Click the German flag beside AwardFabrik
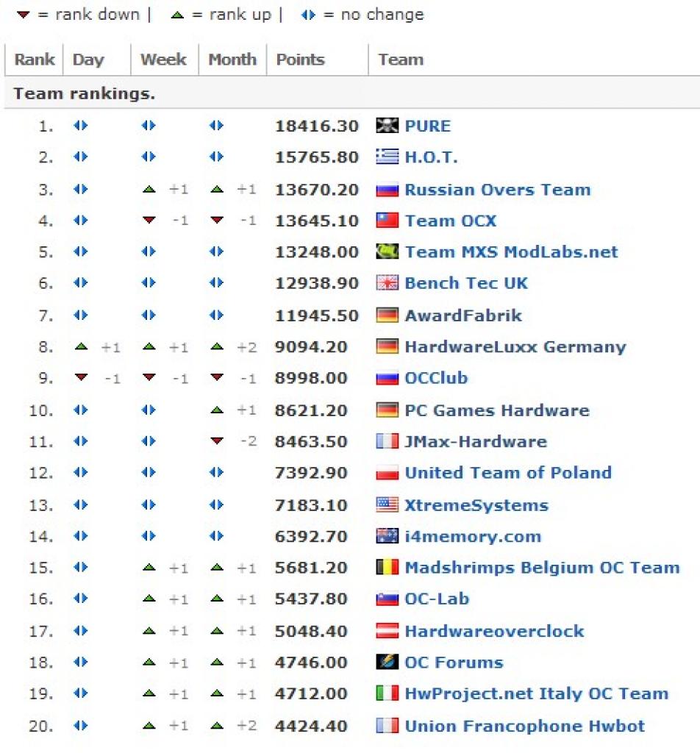This screenshot has height=753, width=700. click(387, 315)
